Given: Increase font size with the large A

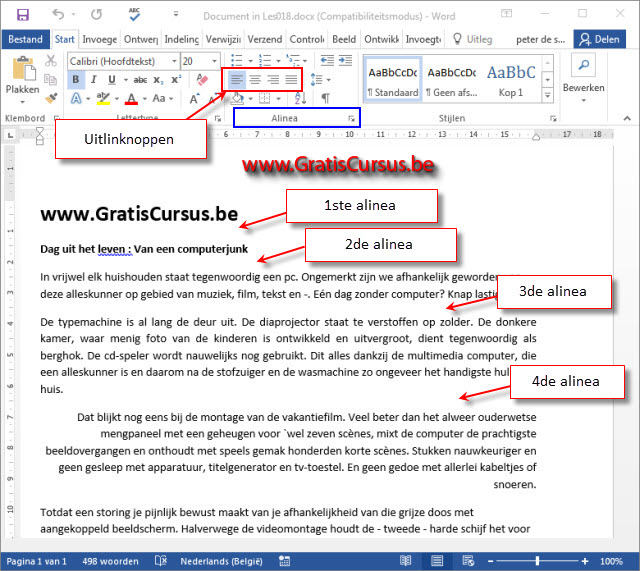Looking at the screenshot, I should [194, 98].
